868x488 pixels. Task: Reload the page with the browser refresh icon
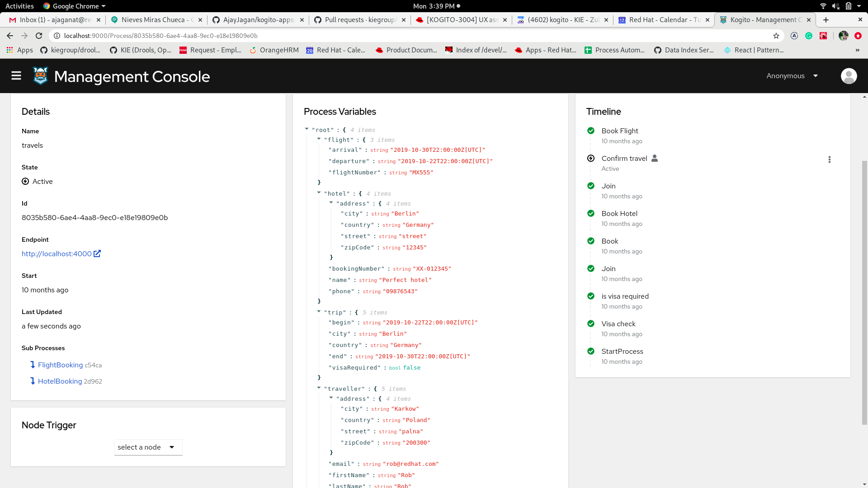[x=39, y=36]
